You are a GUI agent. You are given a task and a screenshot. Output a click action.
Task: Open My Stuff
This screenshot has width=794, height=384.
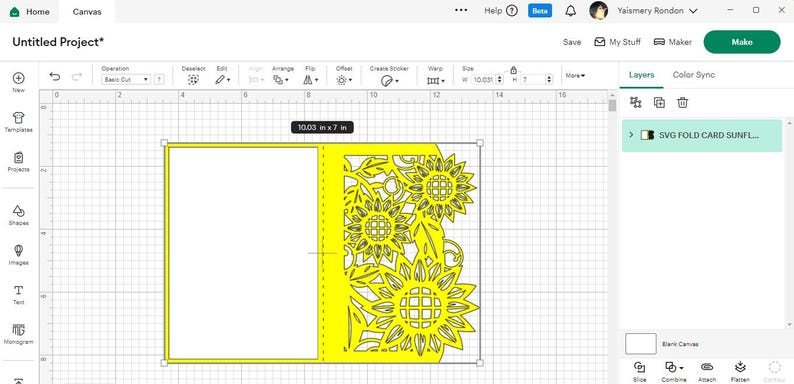click(617, 42)
